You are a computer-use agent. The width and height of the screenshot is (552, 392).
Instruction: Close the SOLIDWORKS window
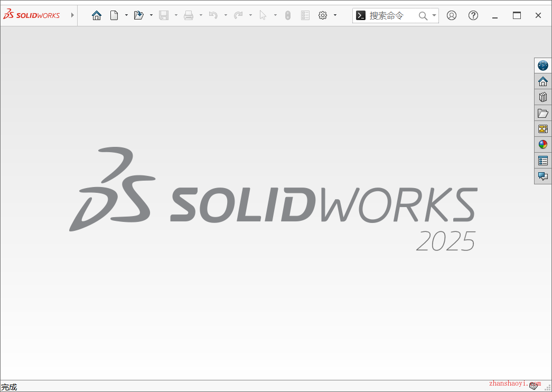click(538, 15)
